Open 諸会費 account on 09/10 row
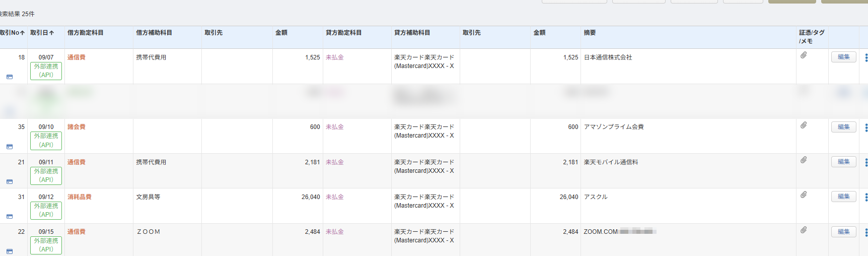 77,127
